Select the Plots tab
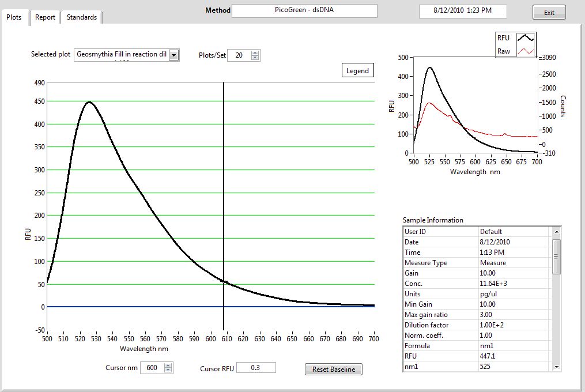The image size is (585, 392). click(14, 17)
